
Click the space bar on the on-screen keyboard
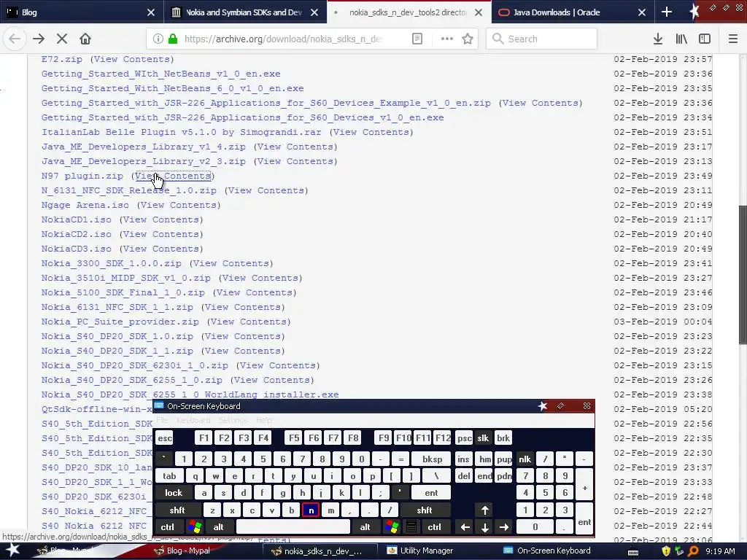pos(293,527)
